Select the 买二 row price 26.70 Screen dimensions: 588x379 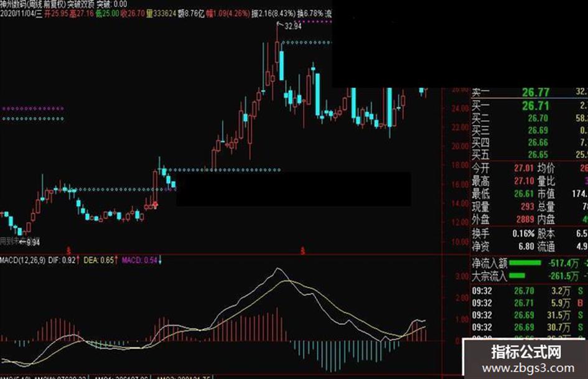coord(538,119)
